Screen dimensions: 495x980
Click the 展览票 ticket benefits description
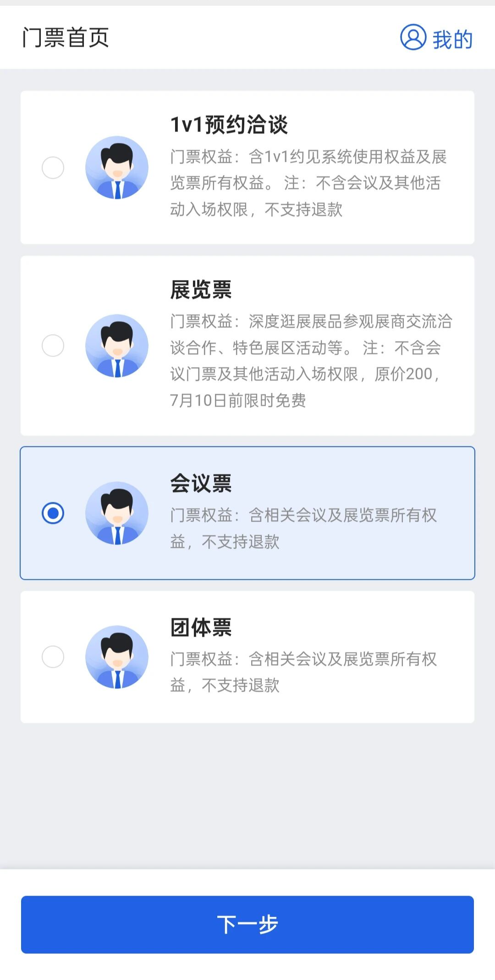click(x=310, y=361)
